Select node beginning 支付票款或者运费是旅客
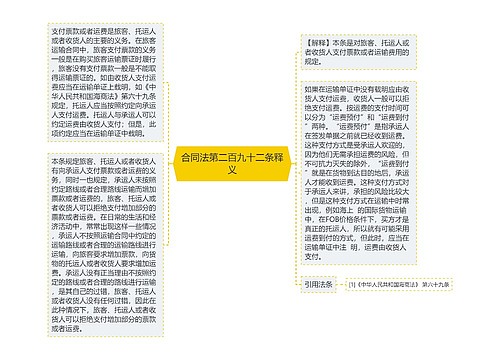The width and height of the screenshot is (500, 360). tap(106, 82)
